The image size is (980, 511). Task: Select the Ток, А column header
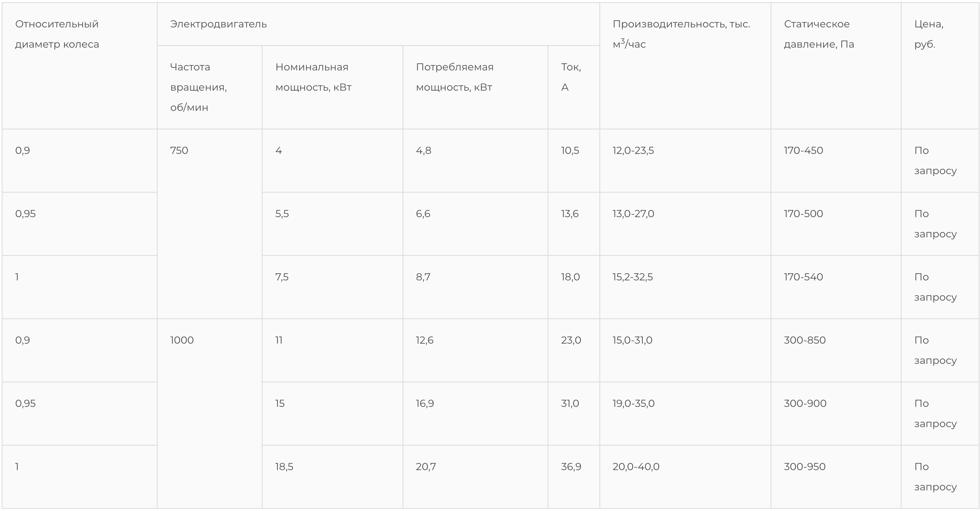point(571,77)
